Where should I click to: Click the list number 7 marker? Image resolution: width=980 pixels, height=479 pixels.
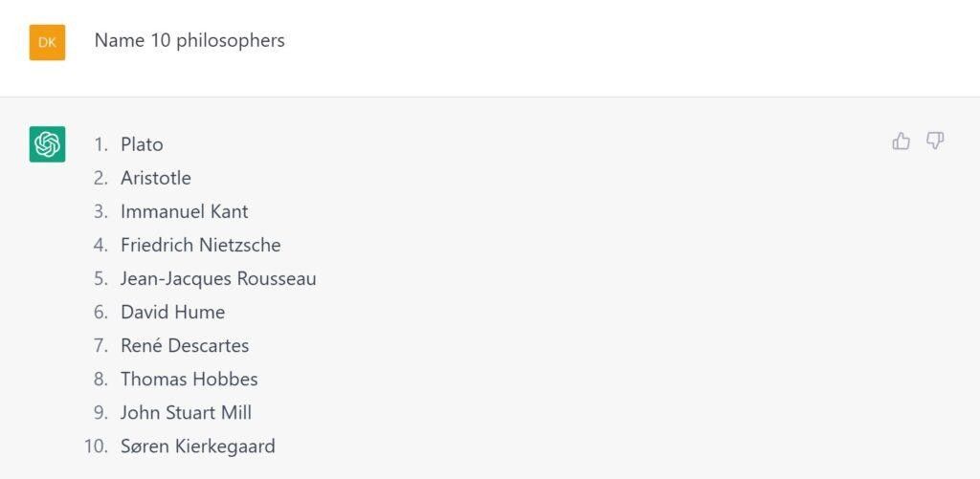click(x=100, y=345)
